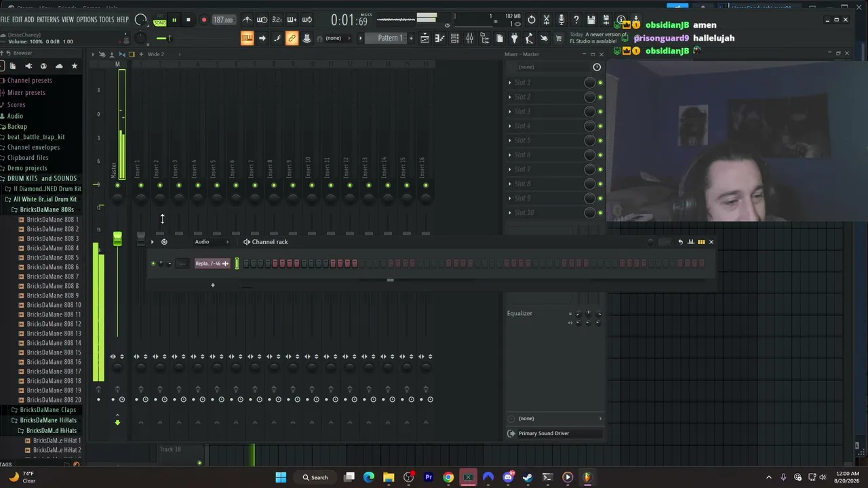Open the channel rack step/piano view icon
The height and width of the screenshot is (488, 868).
701,242
